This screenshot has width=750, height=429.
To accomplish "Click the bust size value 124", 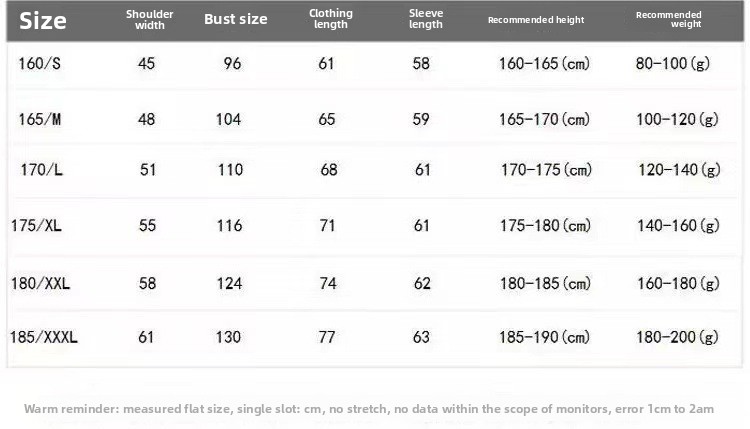I will tap(230, 284).
